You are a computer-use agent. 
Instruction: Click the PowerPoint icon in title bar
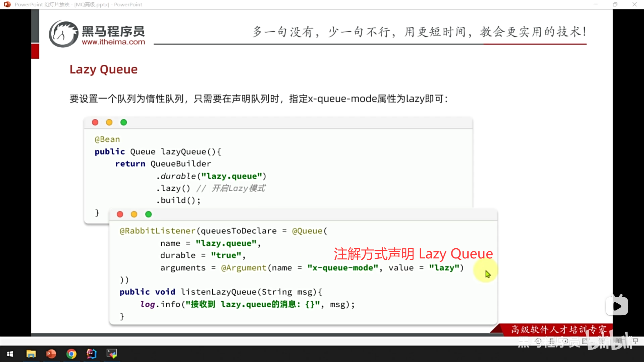click(7, 4)
